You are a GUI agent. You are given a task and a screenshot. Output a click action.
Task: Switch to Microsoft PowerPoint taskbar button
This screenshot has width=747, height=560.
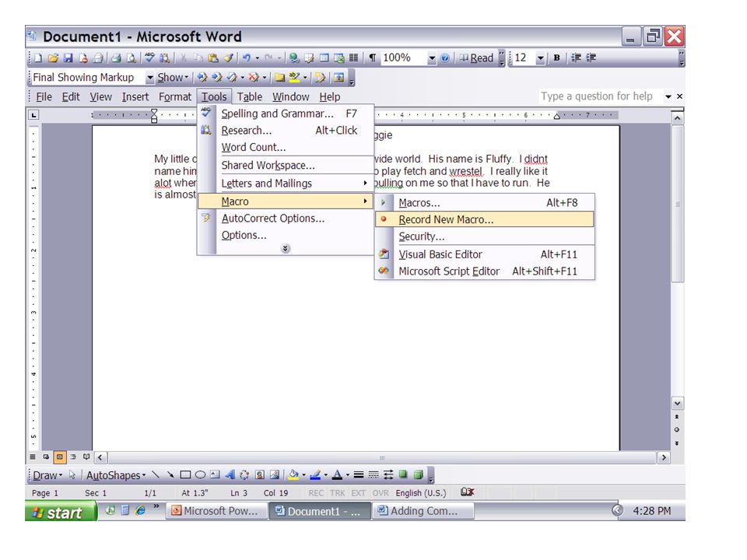216,511
